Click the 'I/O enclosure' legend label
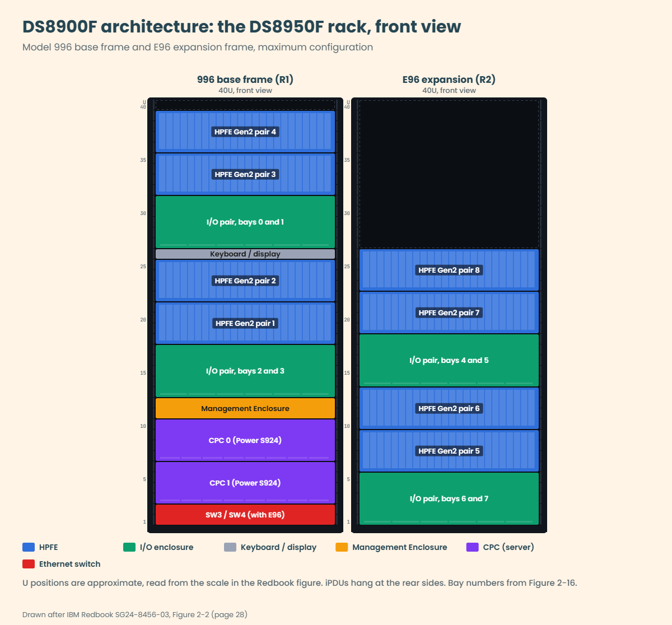Viewport: 672px width, 625px height. [x=166, y=547]
